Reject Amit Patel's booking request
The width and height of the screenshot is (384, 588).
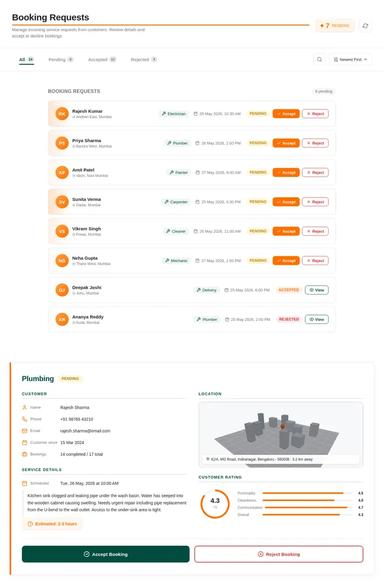coord(316,173)
